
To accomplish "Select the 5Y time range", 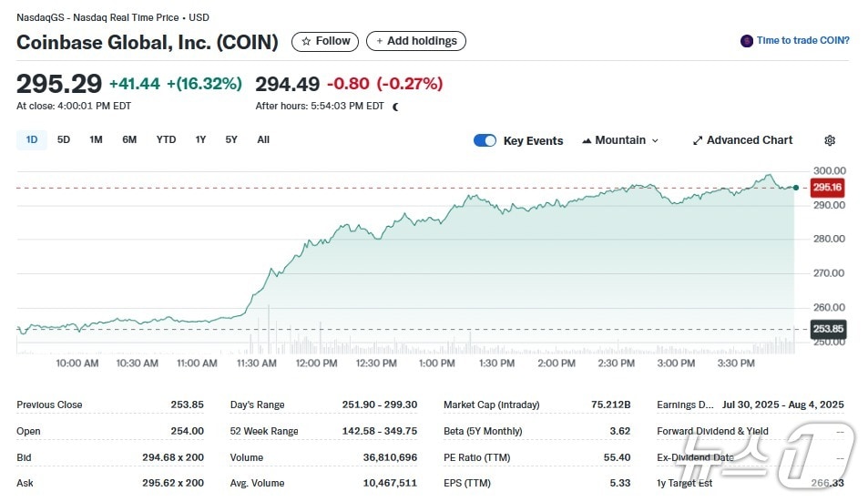I will (231, 140).
